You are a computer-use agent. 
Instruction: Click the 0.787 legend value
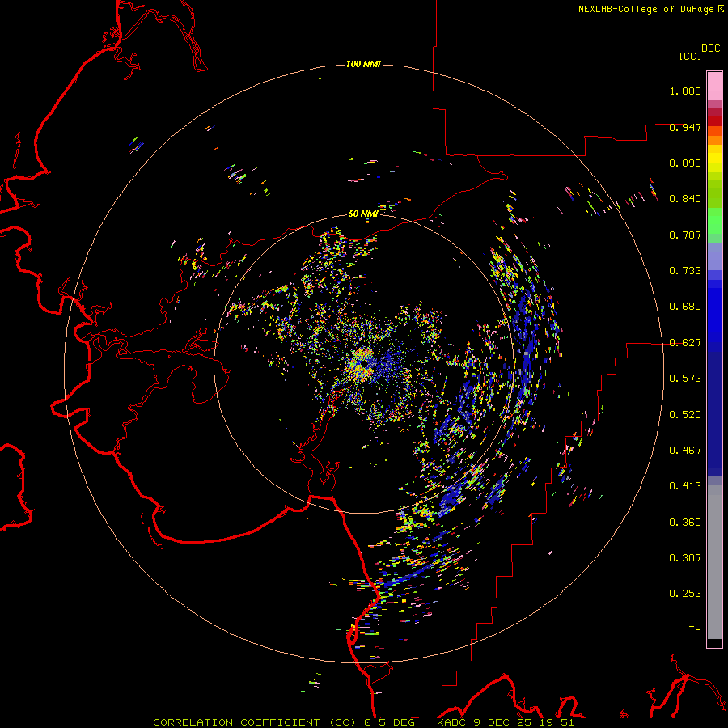coord(685,235)
